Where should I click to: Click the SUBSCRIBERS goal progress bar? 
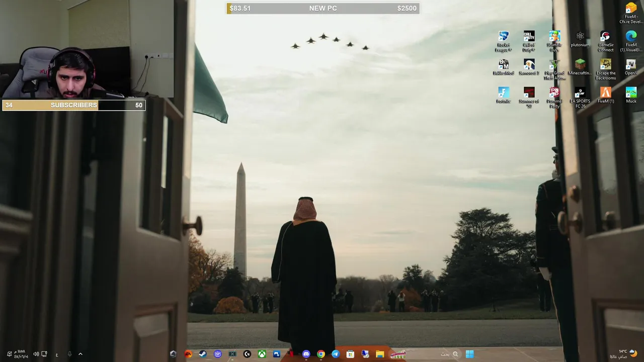[x=73, y=105]
